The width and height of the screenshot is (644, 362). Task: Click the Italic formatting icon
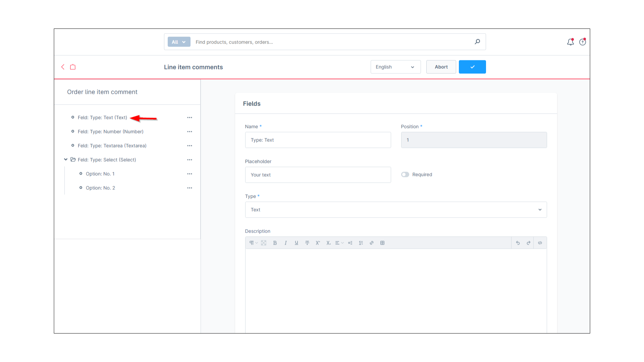[285, 243]
